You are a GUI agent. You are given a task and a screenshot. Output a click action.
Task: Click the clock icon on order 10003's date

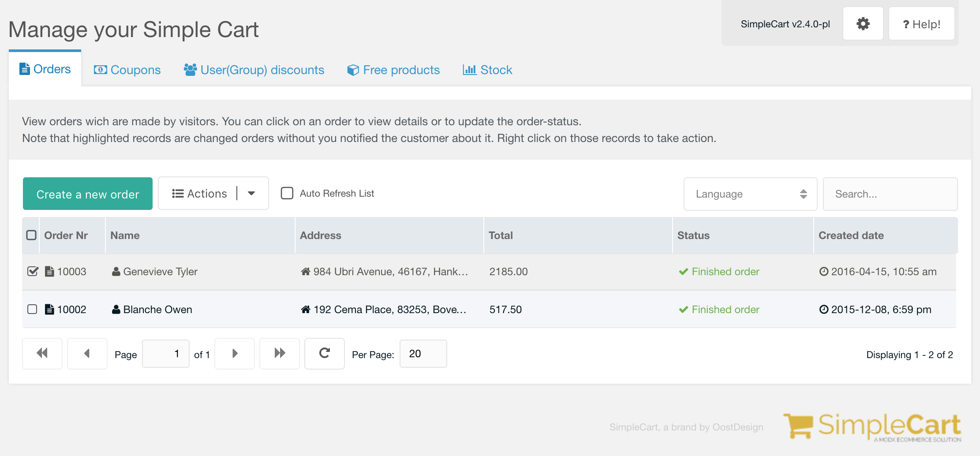(x=824, y=272)
